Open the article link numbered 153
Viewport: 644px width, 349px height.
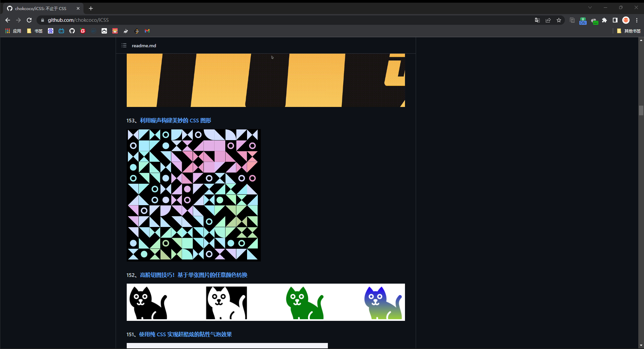(175, 120)
